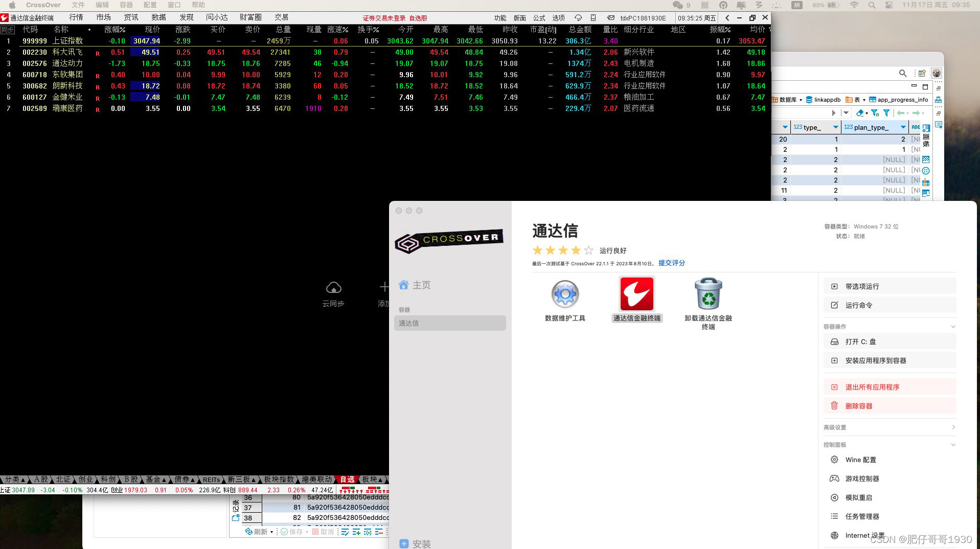Image resolution: width=980 pixels, height=549 pixels.
Task: Click the search magnifier in database window
Action: click(903, 73)
